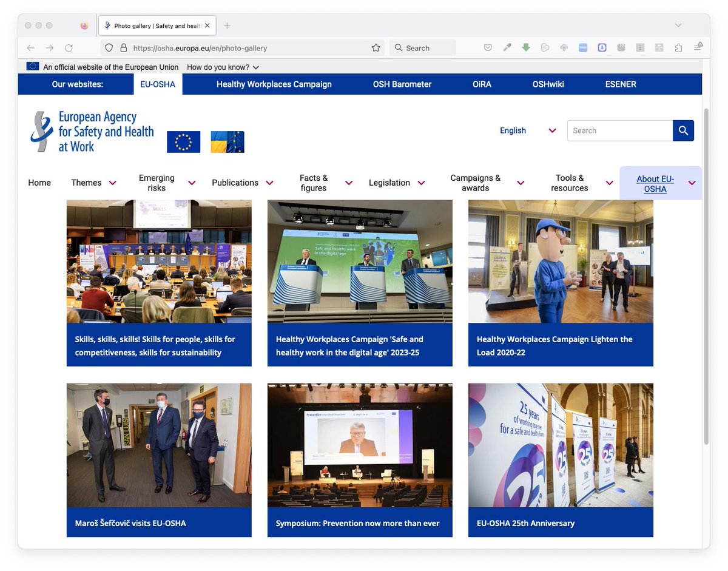
Task: Expand the Themes menu chevron
Action: pos(113,183)
